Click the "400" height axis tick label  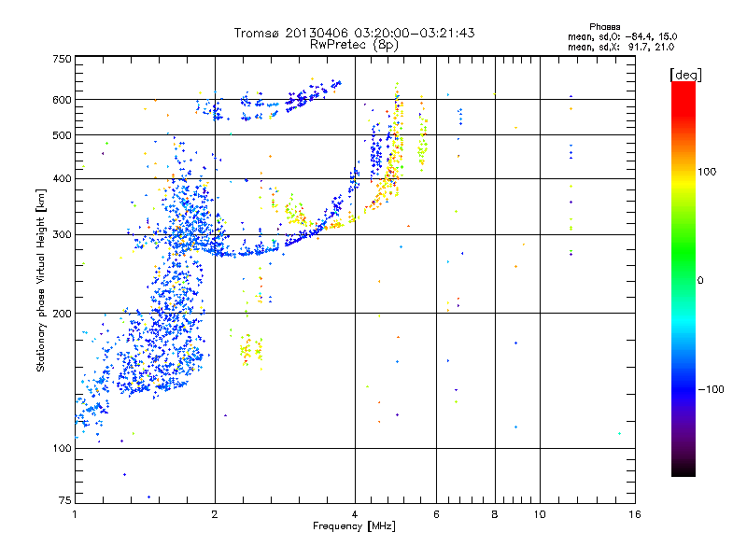62,178
